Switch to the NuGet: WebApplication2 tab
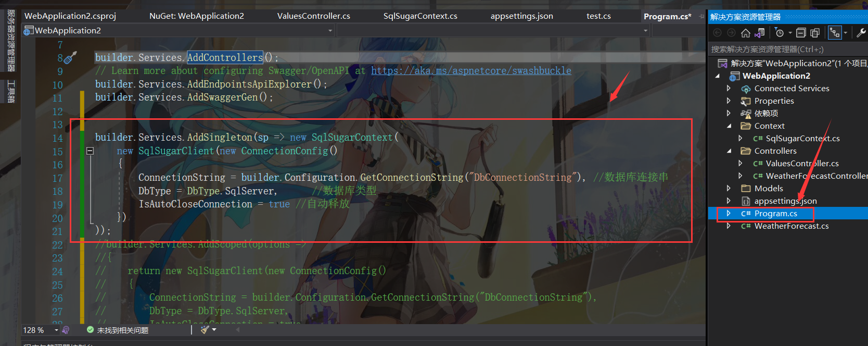868x346 pixels. [197, 16]
